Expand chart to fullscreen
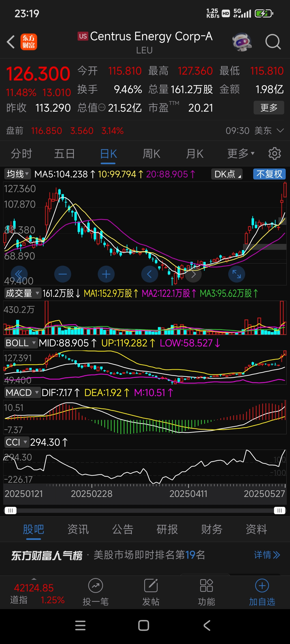 [237, 274]
